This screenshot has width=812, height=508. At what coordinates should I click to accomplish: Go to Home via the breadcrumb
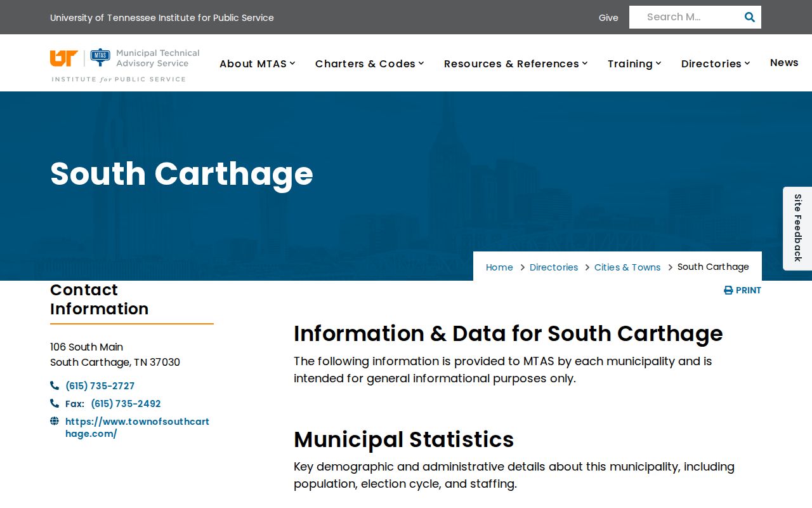pyautogui.click(x=499, y=267)
